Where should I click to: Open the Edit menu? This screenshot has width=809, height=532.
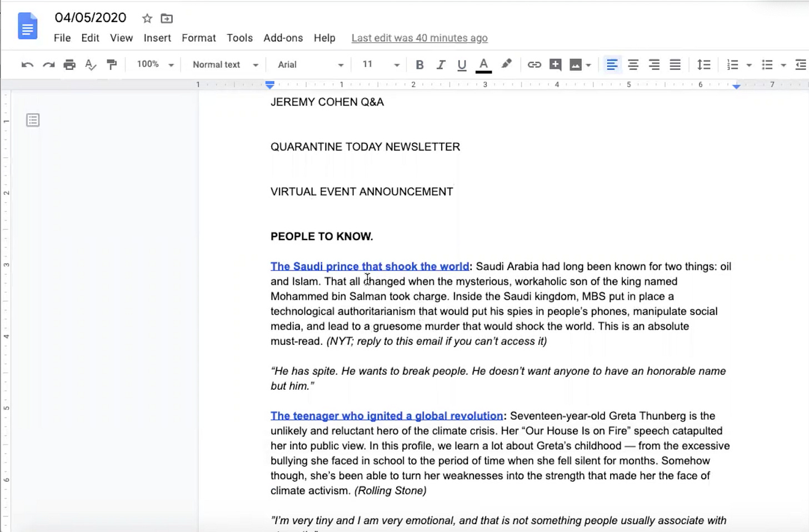[x=90, y=38]
